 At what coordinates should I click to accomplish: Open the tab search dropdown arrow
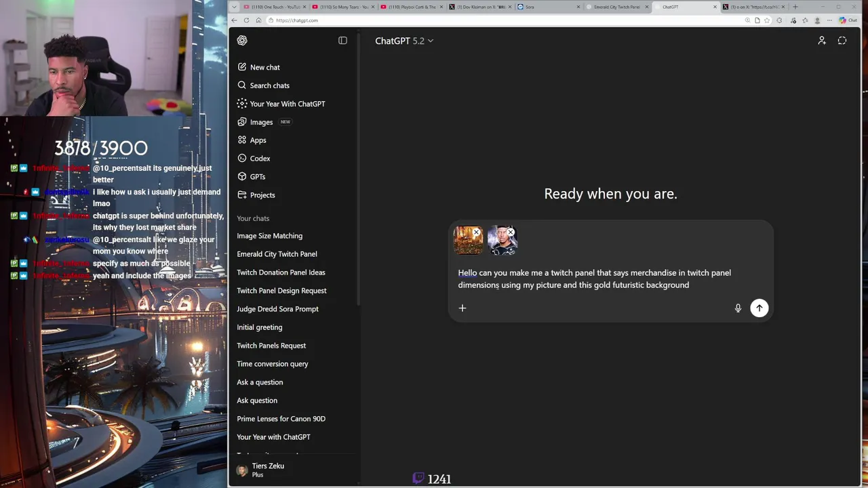(234, 7)
